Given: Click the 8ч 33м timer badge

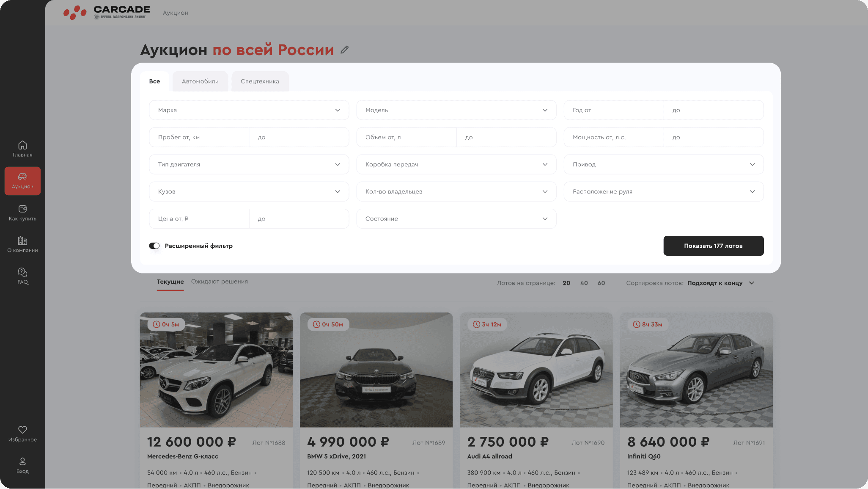Looking at the screenshot, I should pos(648,324).
